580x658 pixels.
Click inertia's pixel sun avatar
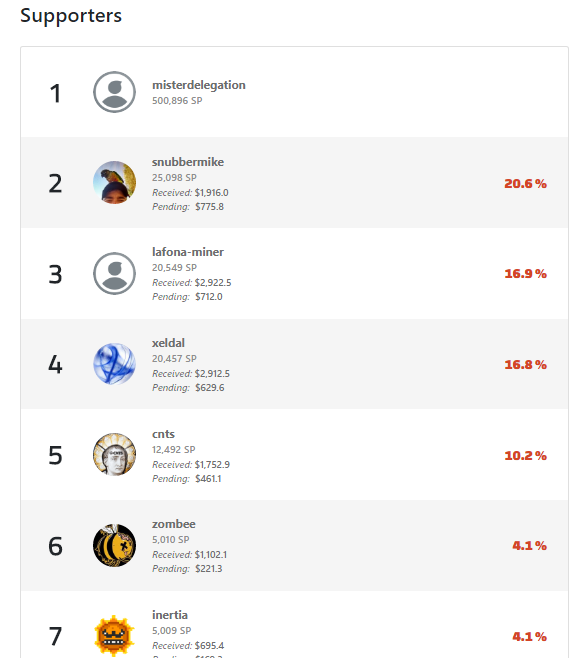pyautogui.click(x=114, y=636)
